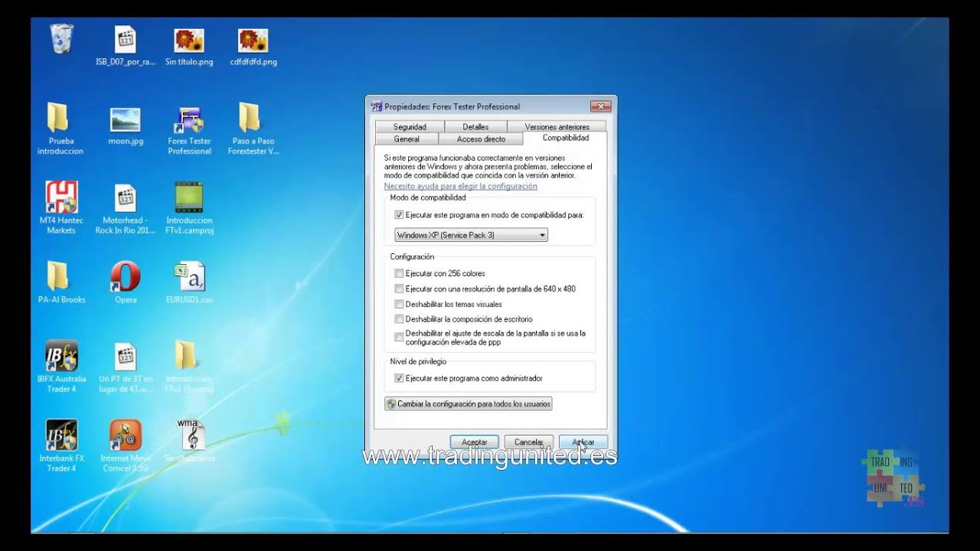This screenshot has width=980, height=551.
Task: Select the moon.jpg image icon
Action: pyautogui.click(x=126, y=119)
